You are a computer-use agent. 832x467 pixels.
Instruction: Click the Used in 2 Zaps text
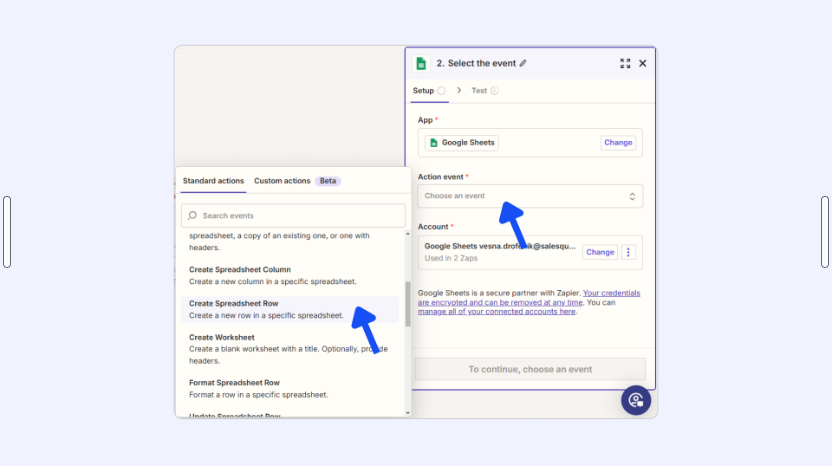[451, 258]
